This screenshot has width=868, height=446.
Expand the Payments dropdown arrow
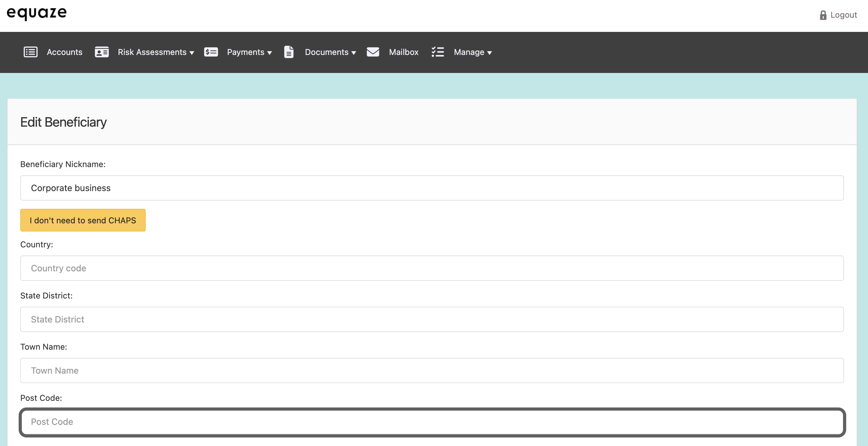coord(270,53)
